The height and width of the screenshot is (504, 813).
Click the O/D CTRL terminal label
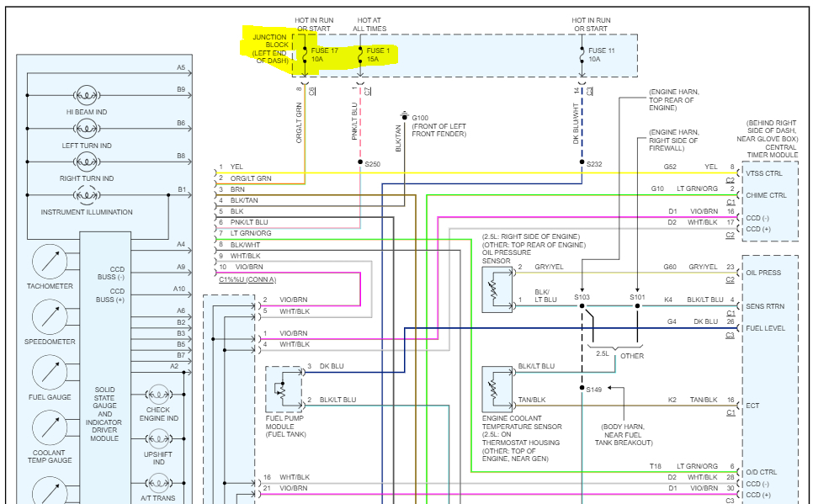point(761,472)
